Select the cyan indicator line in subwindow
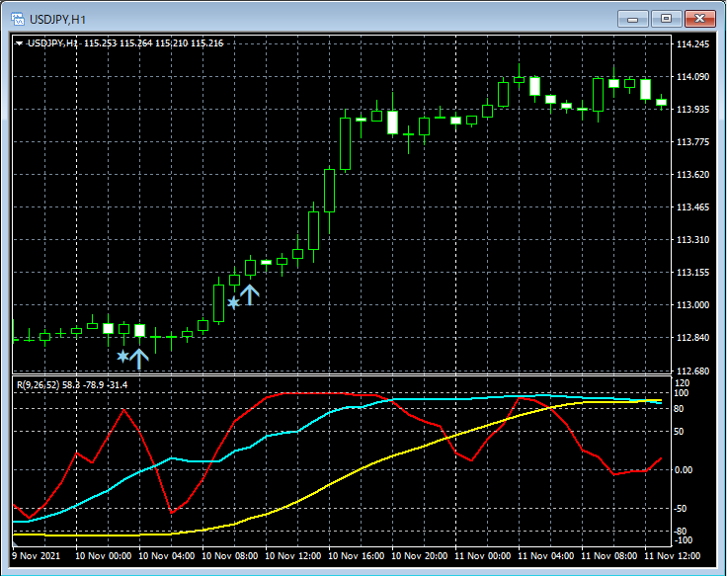The height and width of the screenshot is (576, 728). pyautogui.click(x=198, y=461)
